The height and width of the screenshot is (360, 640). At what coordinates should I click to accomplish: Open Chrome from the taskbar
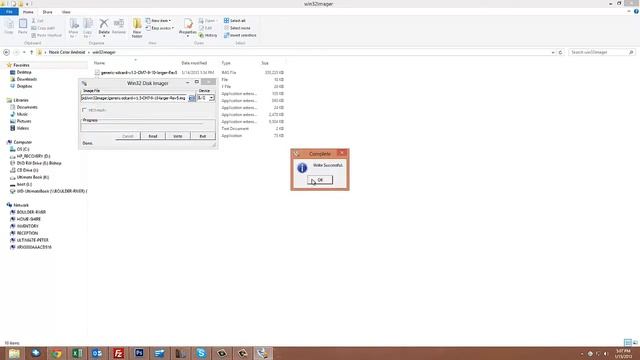pos(56,353)
